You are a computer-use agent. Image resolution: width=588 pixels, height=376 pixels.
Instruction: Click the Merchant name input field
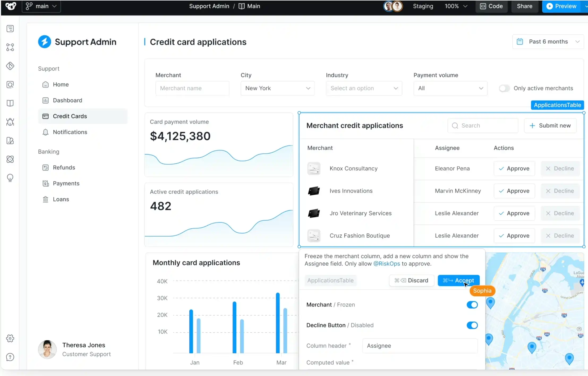point(192,88)
